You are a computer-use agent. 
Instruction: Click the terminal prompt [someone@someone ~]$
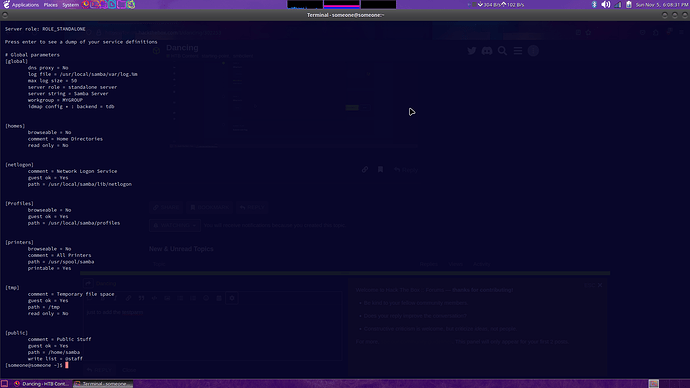click(34, 365)
